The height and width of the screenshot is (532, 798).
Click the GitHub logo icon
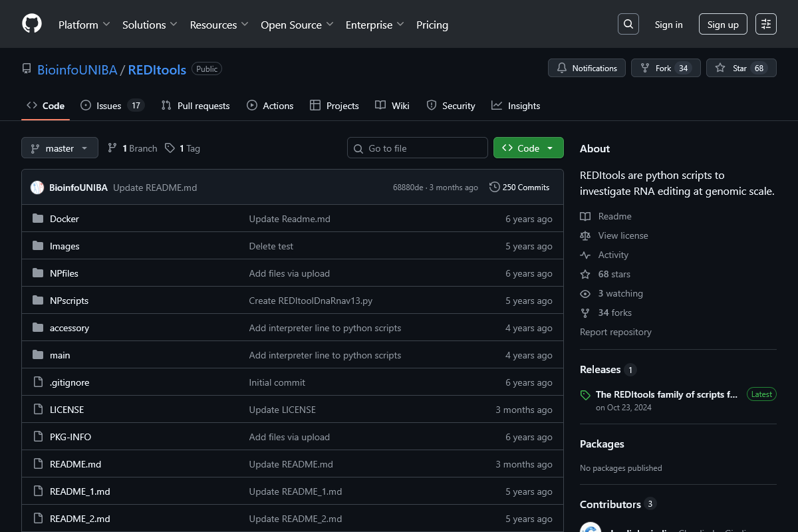31,23
